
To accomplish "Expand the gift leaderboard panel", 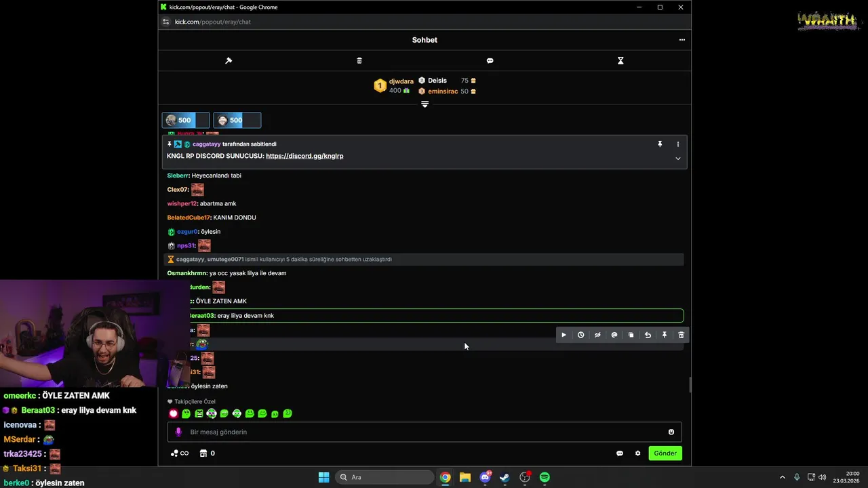I will click(425, 104).
